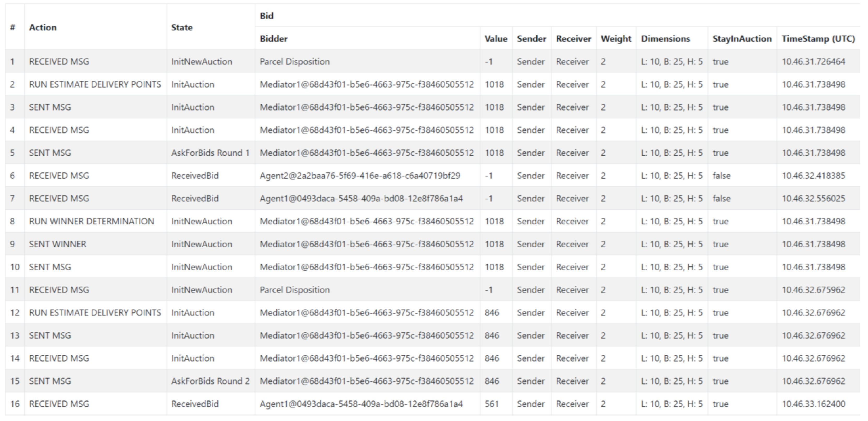The image size is (868, 421).
Task: Click timestamp 10.46.33.162400
Action: (x=813, y=404)
